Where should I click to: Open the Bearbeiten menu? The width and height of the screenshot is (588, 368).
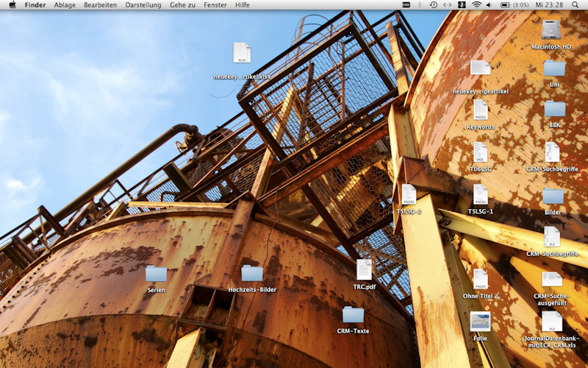101,5
